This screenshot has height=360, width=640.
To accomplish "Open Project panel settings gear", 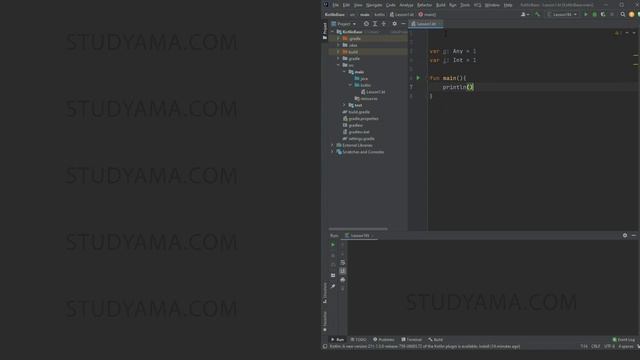I will pyautogui.click(x=394, y=24).
